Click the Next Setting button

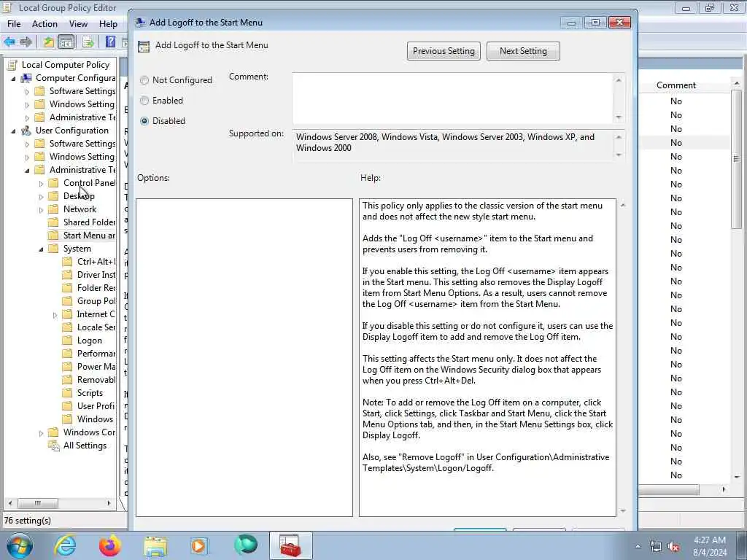coord(523,51)
